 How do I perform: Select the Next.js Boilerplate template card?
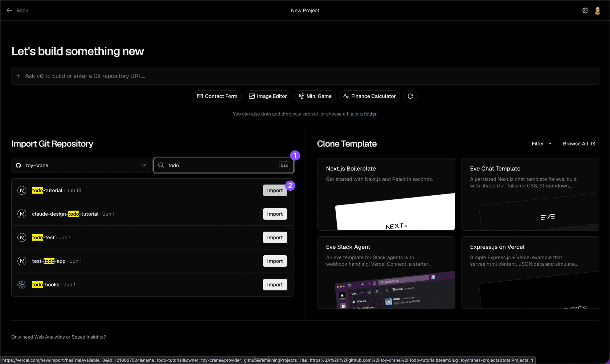[x=386, y=194]
